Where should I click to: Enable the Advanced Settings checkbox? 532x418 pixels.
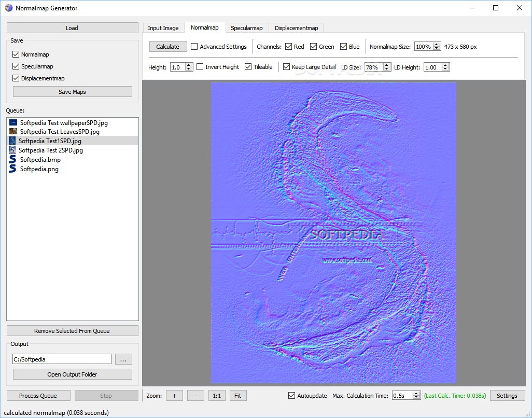pyautogui.click(x=194, y=47)
